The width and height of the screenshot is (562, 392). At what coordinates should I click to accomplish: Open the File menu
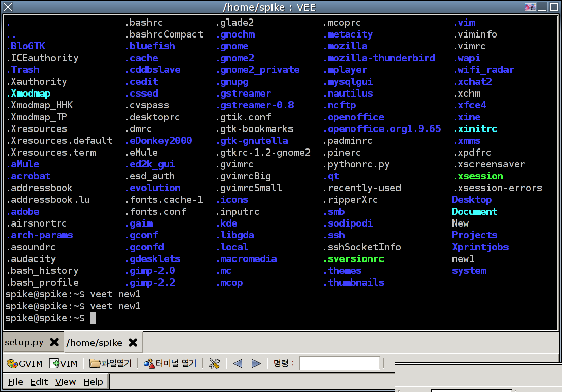point(15,382)
